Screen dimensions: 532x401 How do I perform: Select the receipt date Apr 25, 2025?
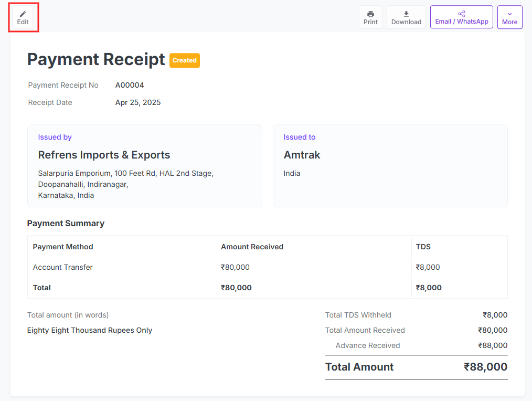(x=138, y=102)
